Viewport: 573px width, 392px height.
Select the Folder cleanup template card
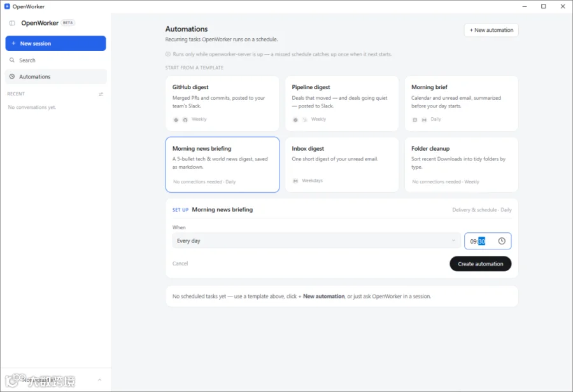(x=461, y=165)
